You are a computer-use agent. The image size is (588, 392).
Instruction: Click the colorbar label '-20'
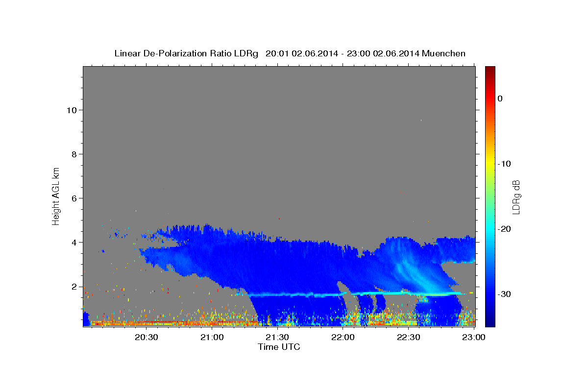click(505, 229)
